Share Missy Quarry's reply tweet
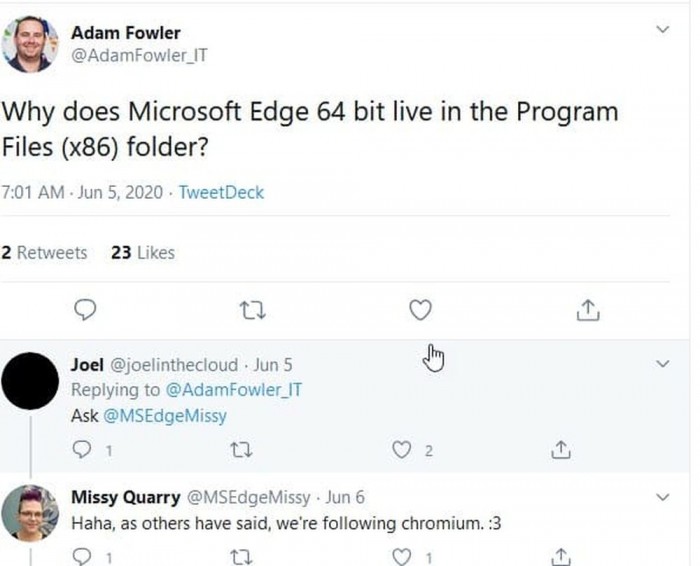The height and width of the screenshot is (566, 700). pos(561,556)
